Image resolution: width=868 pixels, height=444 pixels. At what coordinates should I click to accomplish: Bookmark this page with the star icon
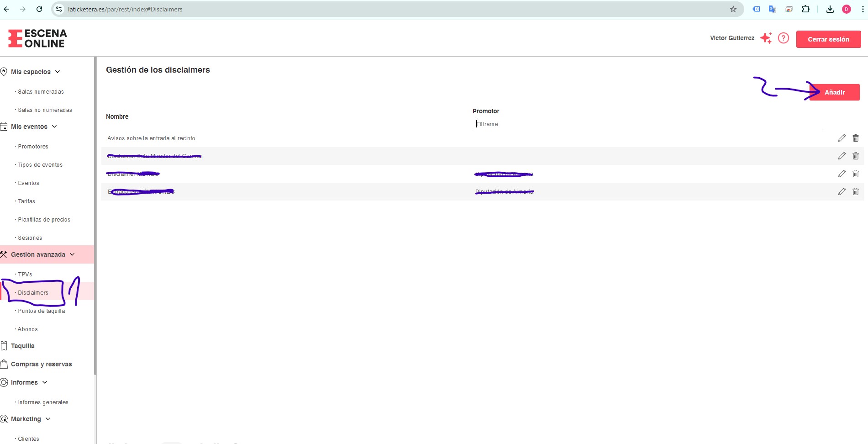(x=733, y=9)
